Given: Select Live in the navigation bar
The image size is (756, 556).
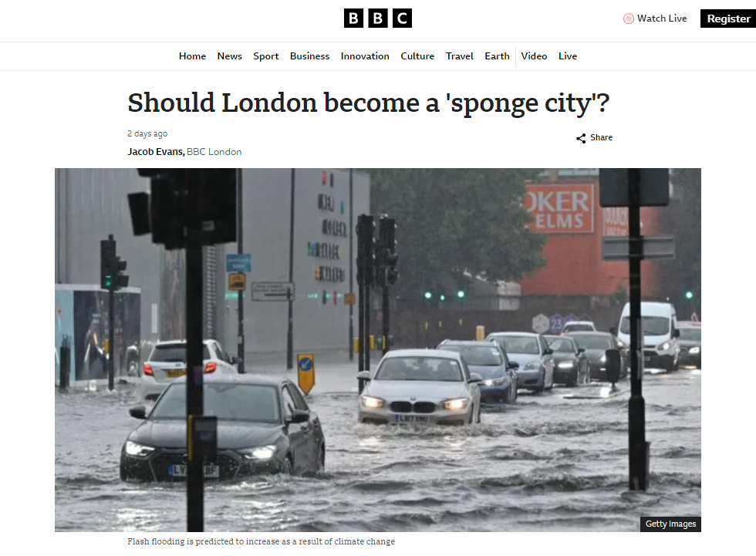Looking at the screenshot, I should [568, 56].
